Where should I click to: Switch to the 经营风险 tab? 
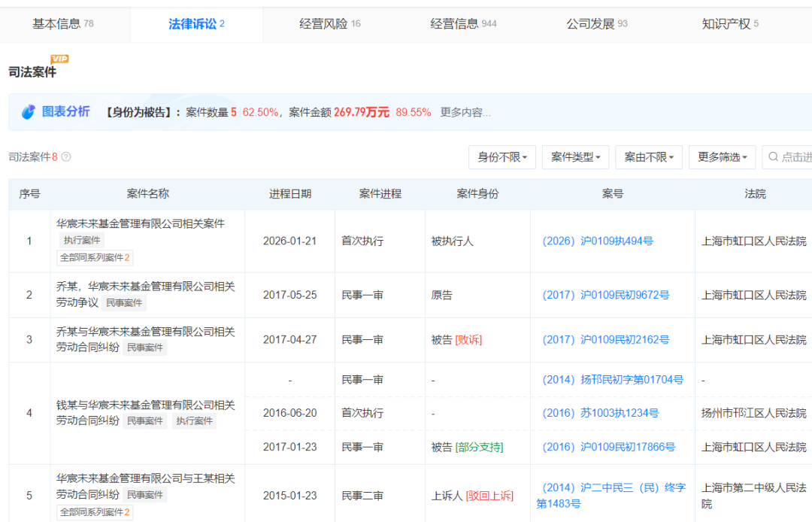[330, 24]
